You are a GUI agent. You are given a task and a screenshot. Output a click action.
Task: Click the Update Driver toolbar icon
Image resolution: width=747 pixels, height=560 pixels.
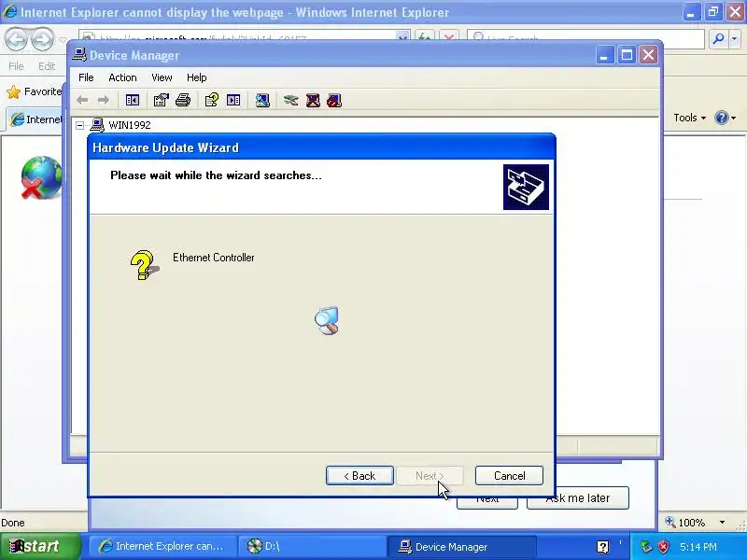[x=290, y=100]
